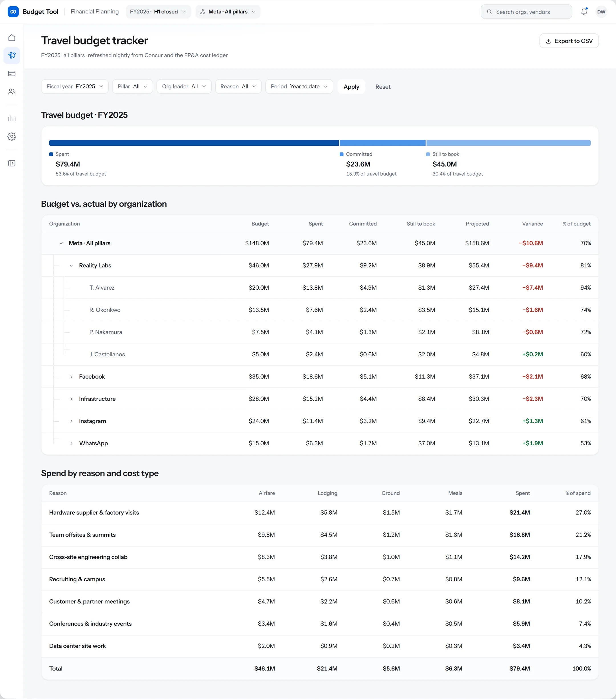
Task: Click the −$10.6M variance value
Action: [531, 243]
